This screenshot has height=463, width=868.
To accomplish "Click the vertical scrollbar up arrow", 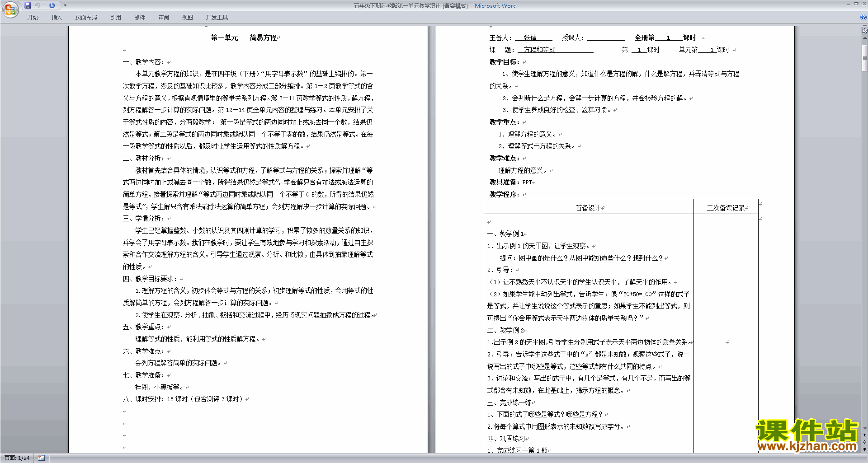I will click(x=864, y=38).
